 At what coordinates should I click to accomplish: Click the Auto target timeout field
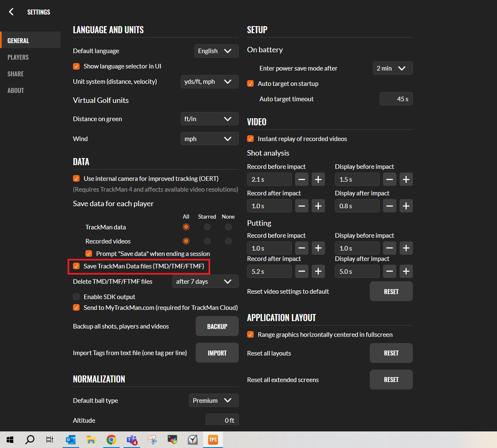click(396, 99)
